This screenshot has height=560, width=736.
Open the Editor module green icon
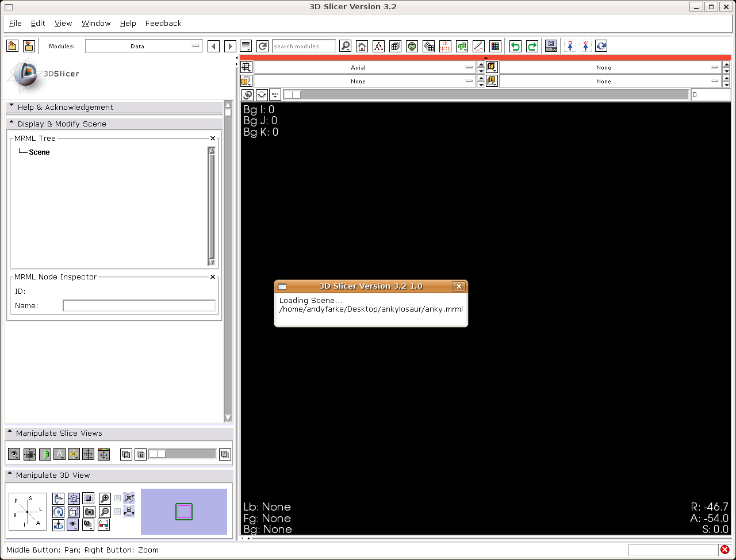[462, 46]
